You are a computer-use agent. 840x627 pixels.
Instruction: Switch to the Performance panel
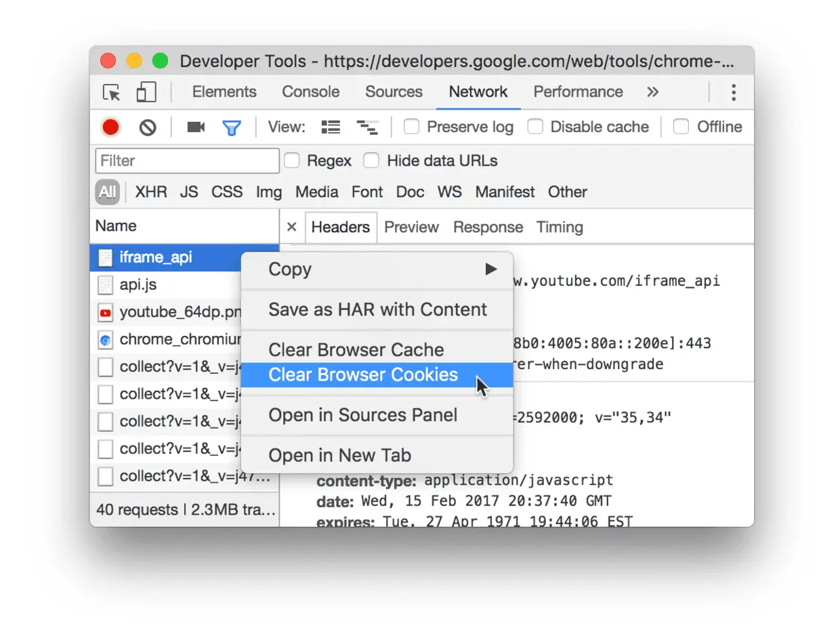click(578, 92)
